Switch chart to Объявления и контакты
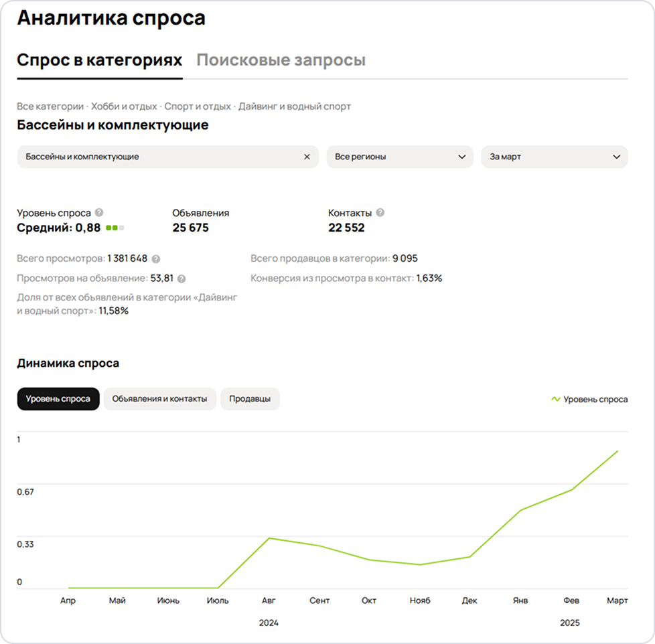Viewport: 655px width, 644px height. point(159,399)
